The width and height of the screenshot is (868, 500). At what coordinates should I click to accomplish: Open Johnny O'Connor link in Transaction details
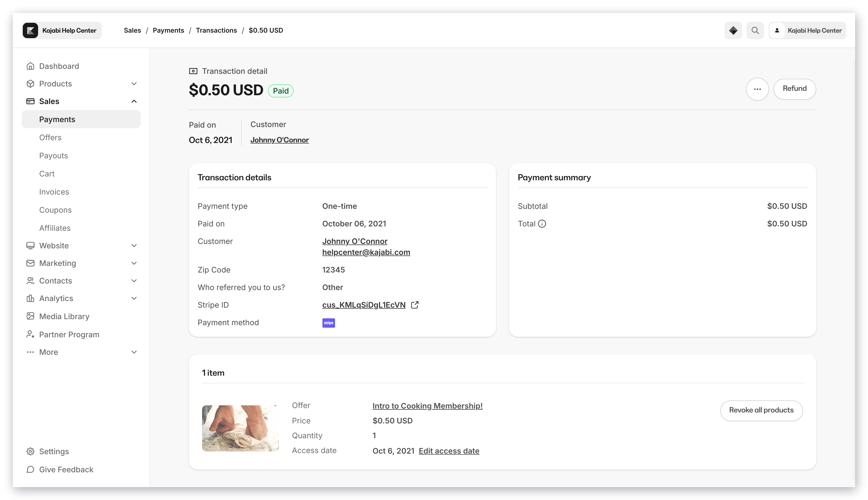coord(354,241)
